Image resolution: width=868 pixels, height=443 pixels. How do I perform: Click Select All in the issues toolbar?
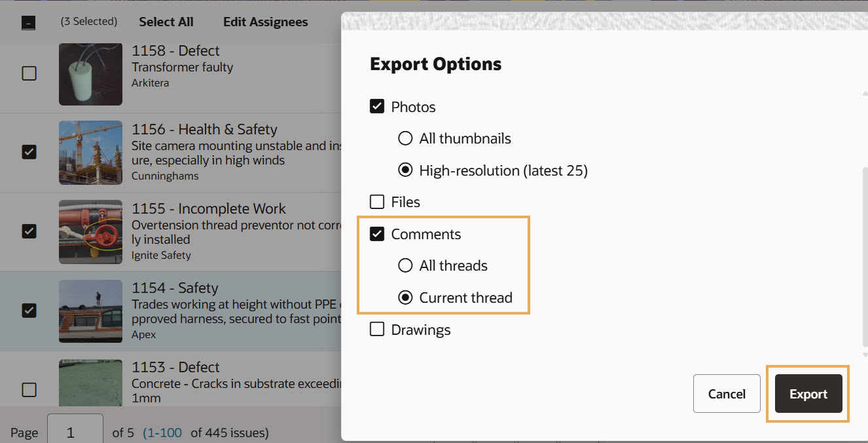tap(166, 22)
